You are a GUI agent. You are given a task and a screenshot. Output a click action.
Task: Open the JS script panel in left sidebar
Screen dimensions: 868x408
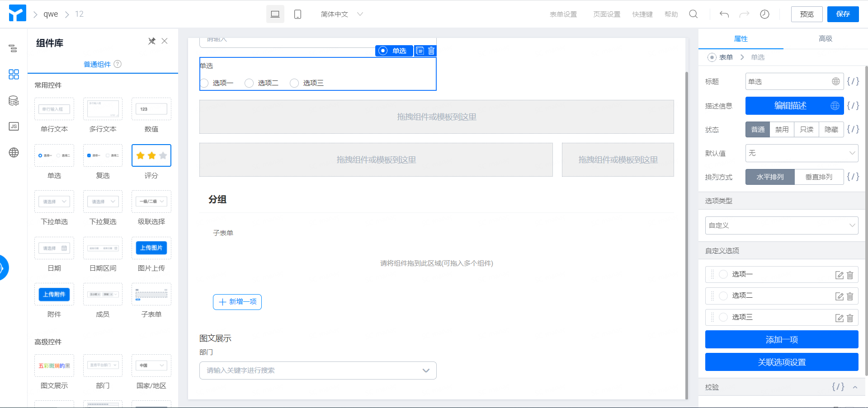tap(14, 127)
